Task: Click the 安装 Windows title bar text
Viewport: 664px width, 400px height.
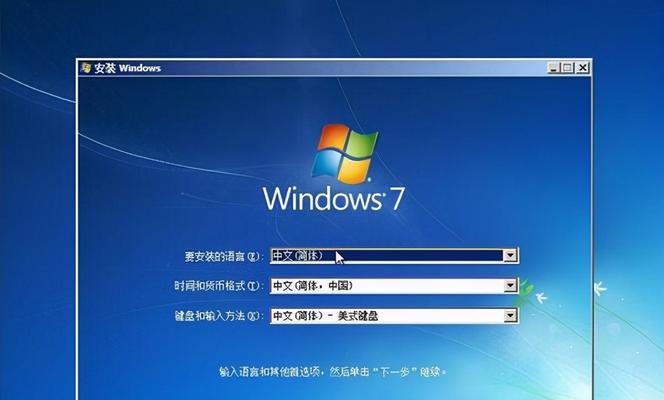Action: [x=127, y=68]
